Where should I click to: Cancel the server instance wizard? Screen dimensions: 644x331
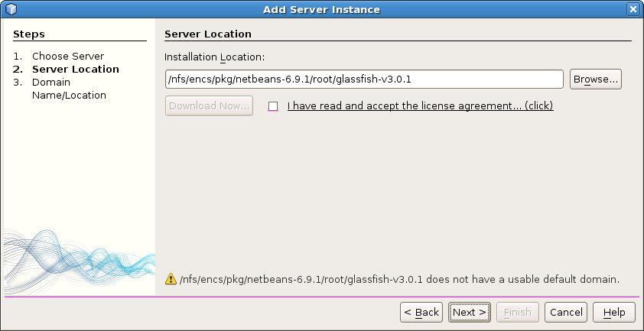point(566,313)
